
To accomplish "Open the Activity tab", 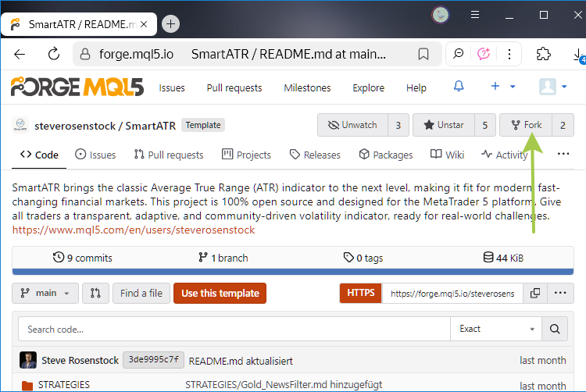I will (x=505, y=155).
